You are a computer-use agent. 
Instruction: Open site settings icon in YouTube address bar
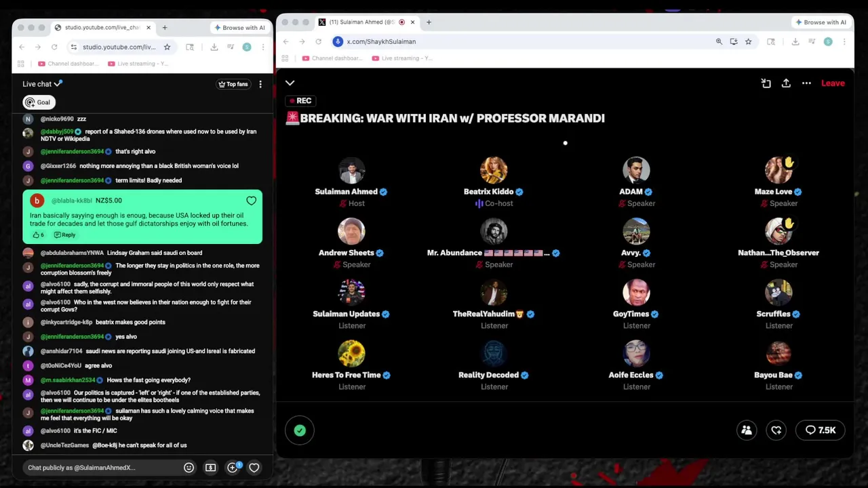[73, 47]
